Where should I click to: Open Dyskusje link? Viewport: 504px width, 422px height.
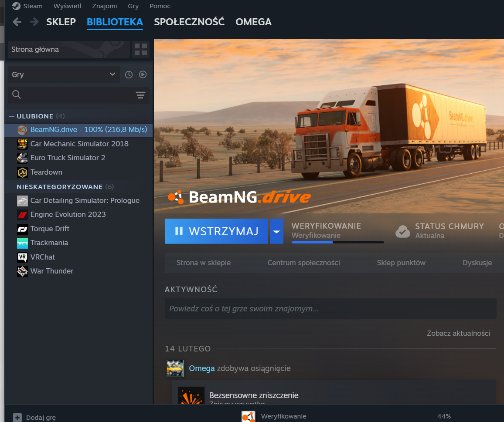(x=477, y=263)
